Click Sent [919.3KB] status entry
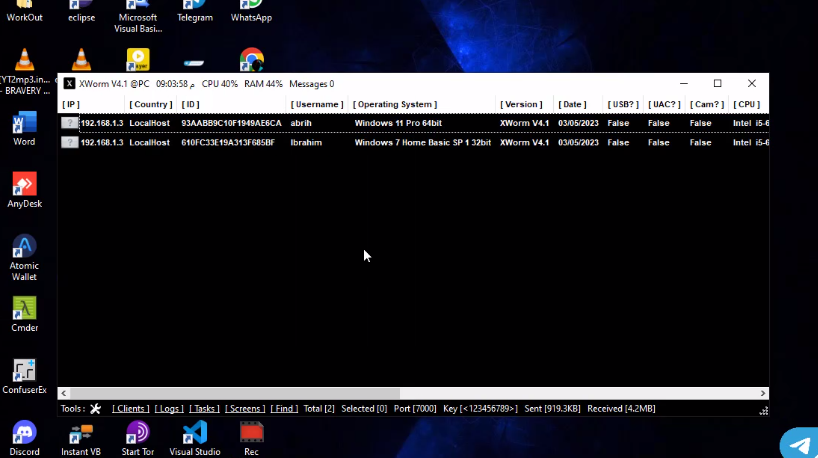This screenshot has width=818, height=458. click(552, 409)
